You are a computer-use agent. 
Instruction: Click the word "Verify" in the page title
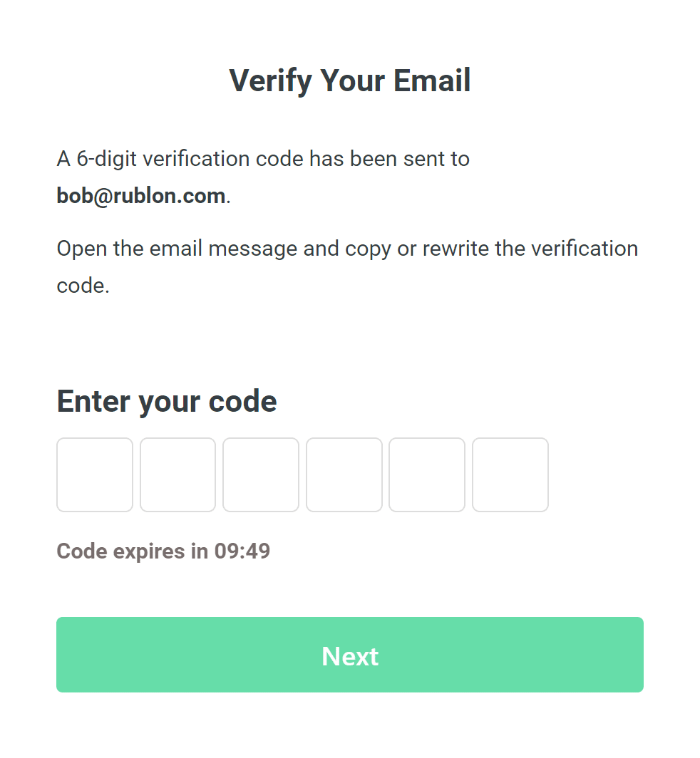click(x=270, y=81)
